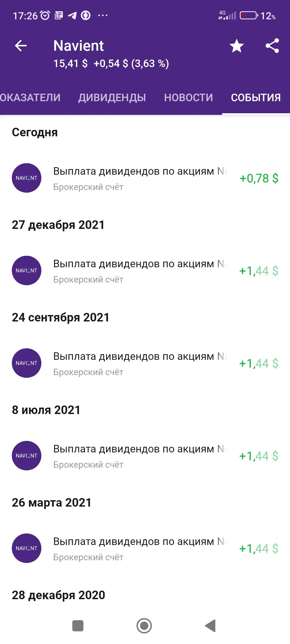The image size is (290, 644).
Task: Tap the Android home circle button
Action: [x=144, y=626]
